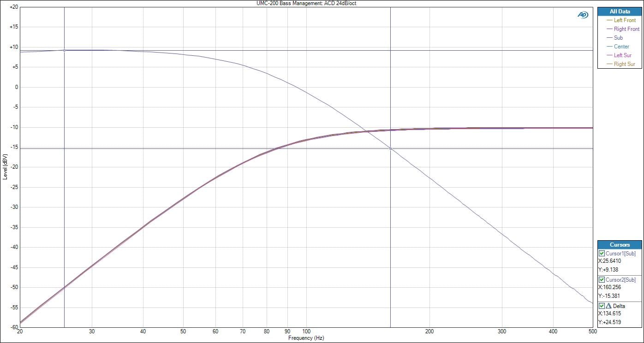Toggle the Cursor2[Sub] checkbox
644x343 pixels.
pos(602,280)
